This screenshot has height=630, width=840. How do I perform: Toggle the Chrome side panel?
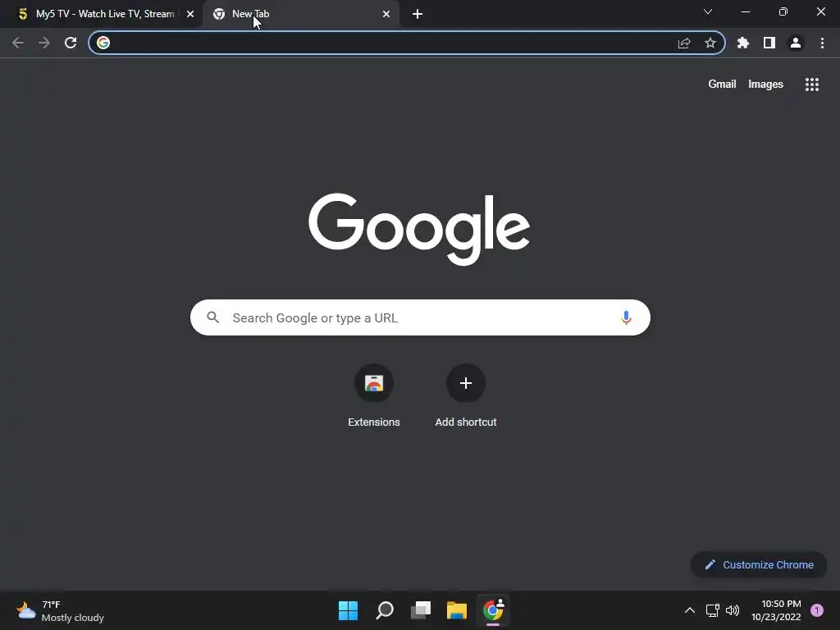769,43
